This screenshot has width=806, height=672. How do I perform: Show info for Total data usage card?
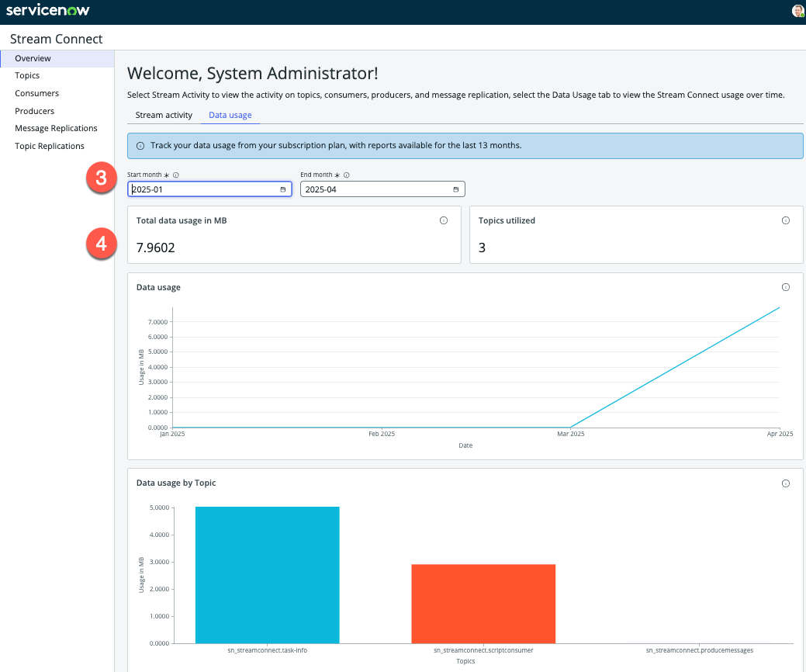[444, 220]
